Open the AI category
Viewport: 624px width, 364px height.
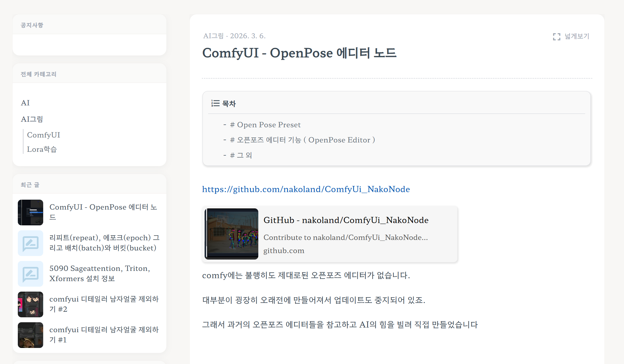[x=25, y=103]
